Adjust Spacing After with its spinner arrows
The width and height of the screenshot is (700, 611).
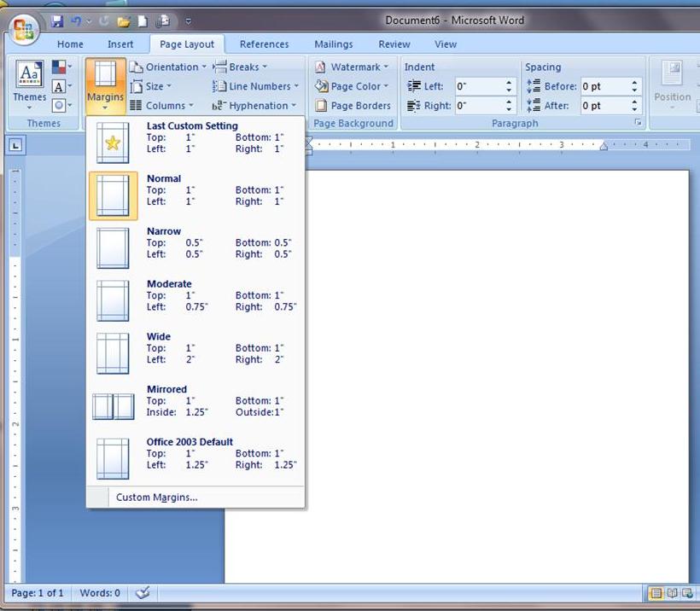(x=634, y=106)
